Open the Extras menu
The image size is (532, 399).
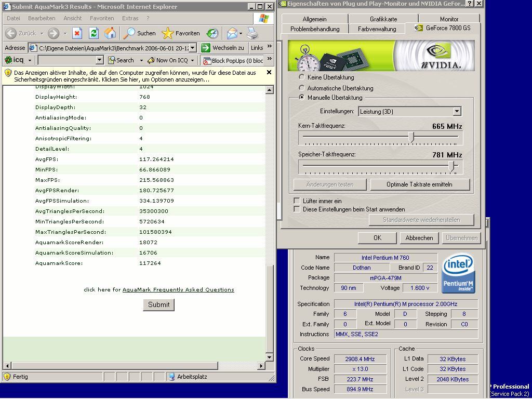(130, 18)
